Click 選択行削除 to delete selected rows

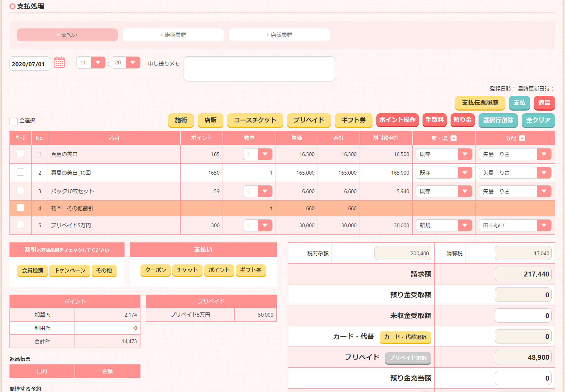(498, 120)
